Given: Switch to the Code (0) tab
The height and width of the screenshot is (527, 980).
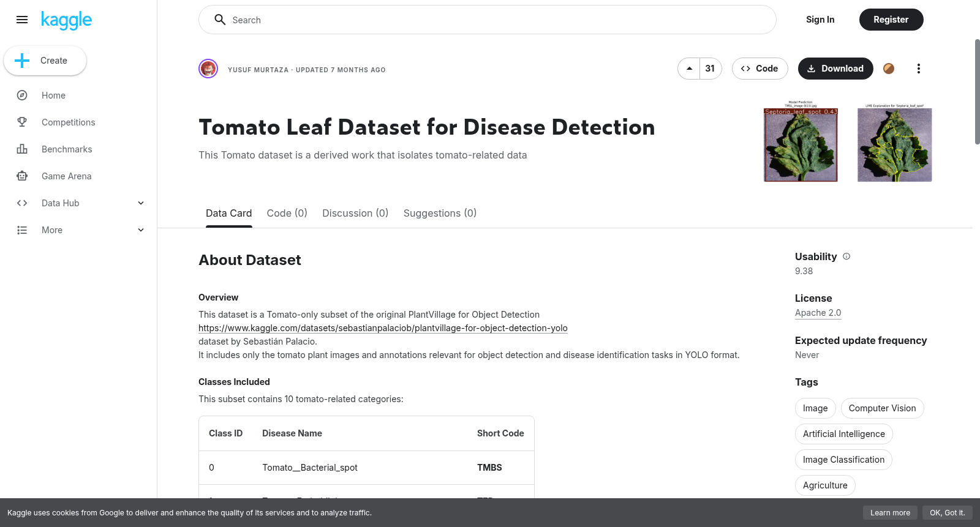Looking at the screenshot, I should point(287,213).
